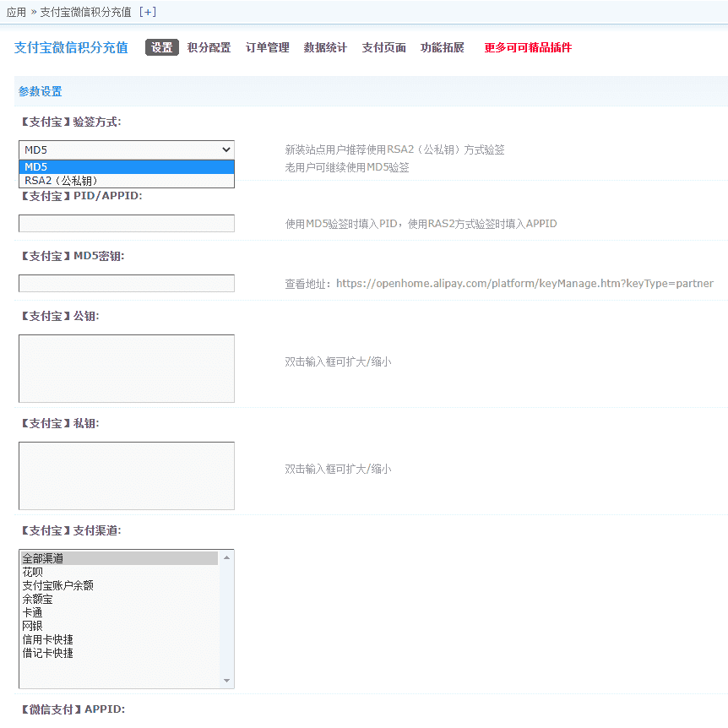728x728 pixels.
Task: Open the 更多可可精品插件 link
Action: click(x=528, y=47)
